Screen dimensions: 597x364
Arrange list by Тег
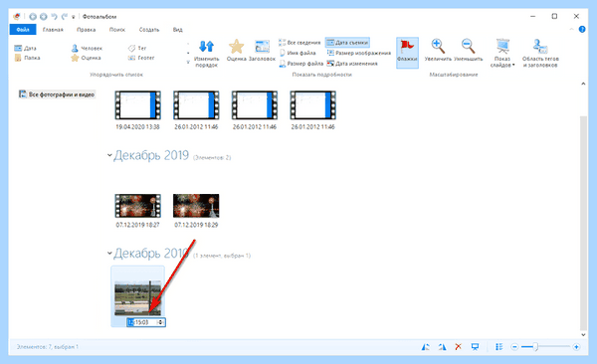[x=137, y=49]
